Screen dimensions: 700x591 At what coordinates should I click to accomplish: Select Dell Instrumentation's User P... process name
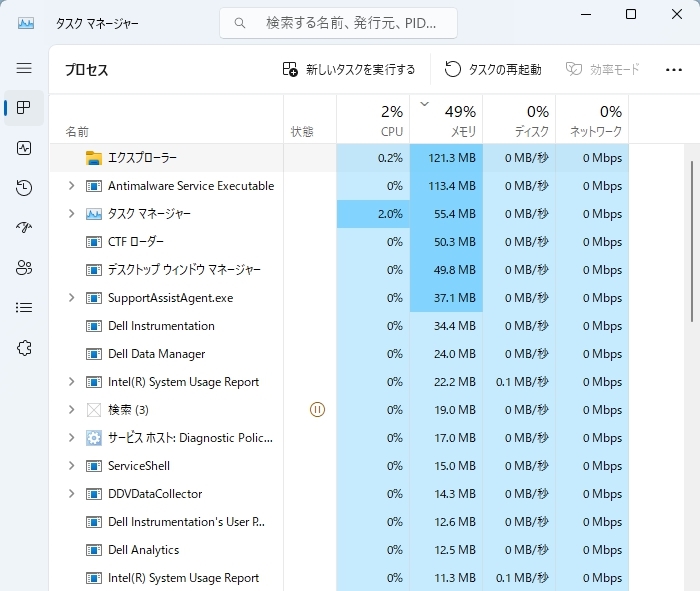[x=187, y=522]
